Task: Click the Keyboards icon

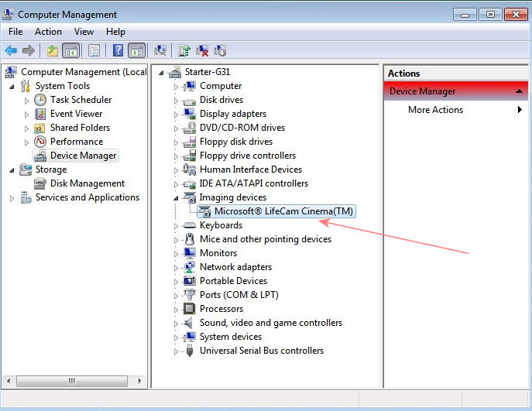Action: point(189,225)
